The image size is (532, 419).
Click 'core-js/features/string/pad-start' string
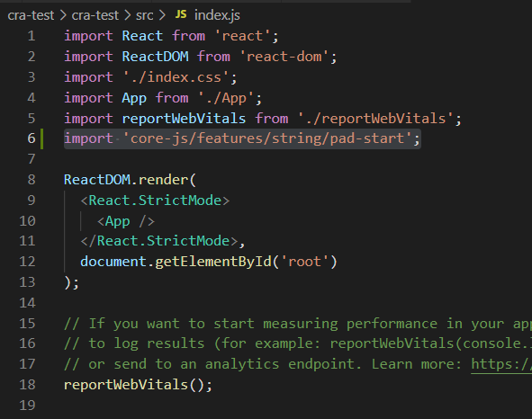click(267, 138)
